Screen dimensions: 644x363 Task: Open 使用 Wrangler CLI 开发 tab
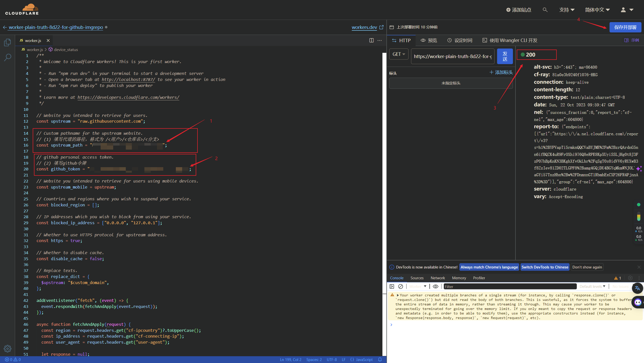click(x=510, y=40)
